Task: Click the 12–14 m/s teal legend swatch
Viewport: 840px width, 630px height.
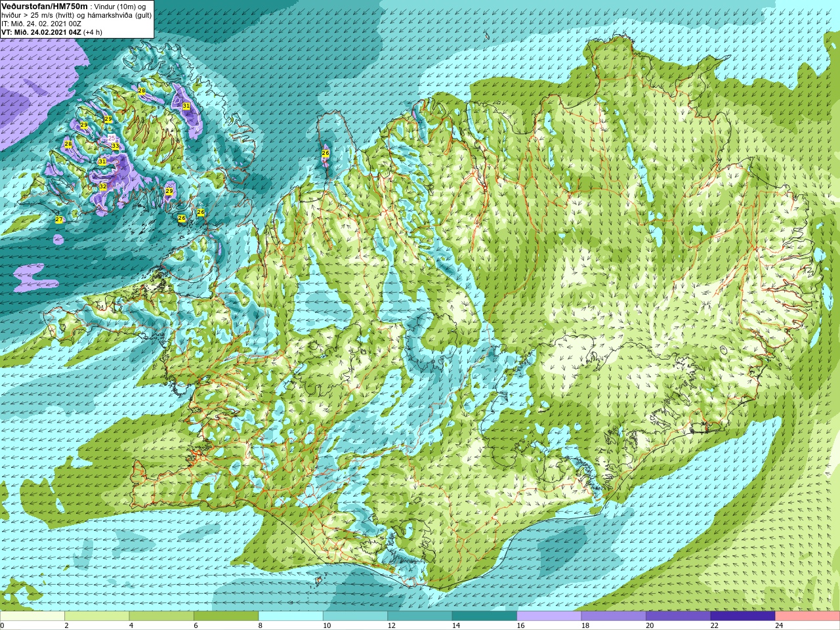Action: click(420, 616)
